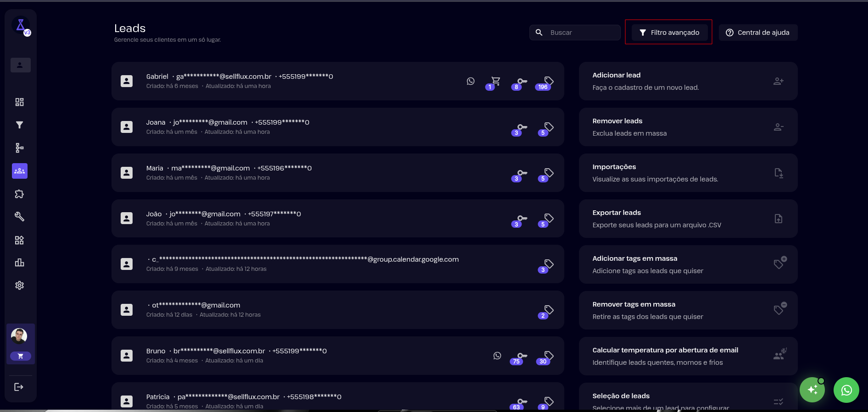Click the tools wrench icon in sidebar
The width and height of the screenshot is (868, 412).
pos(19,217)
